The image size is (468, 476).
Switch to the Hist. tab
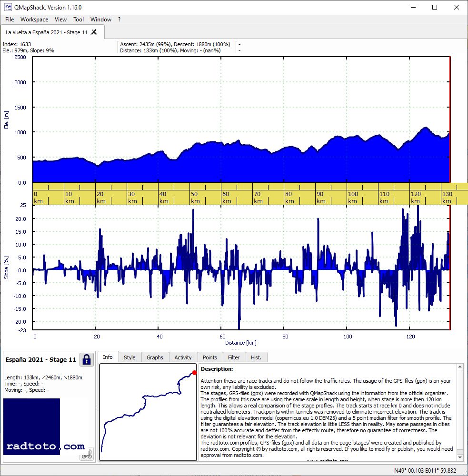(x=256, y=357)
